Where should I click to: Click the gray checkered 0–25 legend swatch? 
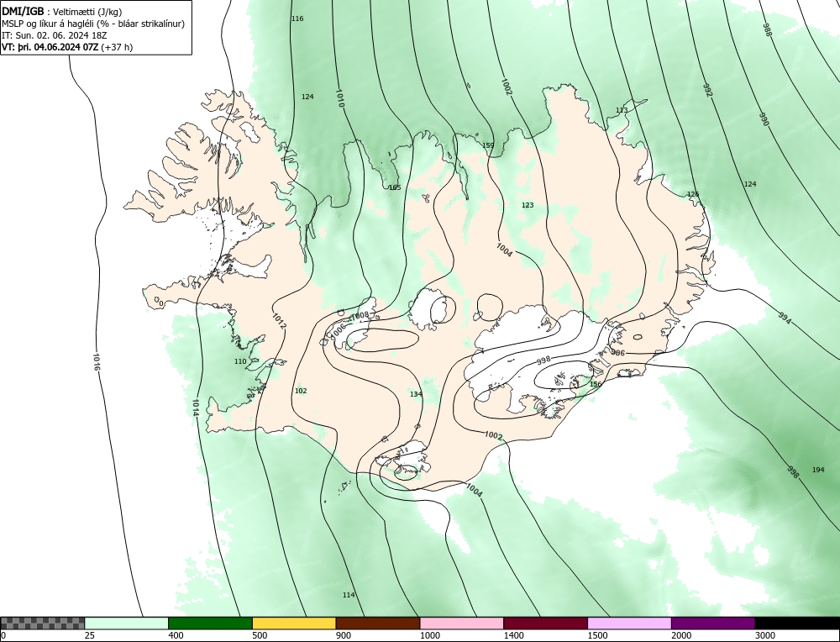coord(42,623)
